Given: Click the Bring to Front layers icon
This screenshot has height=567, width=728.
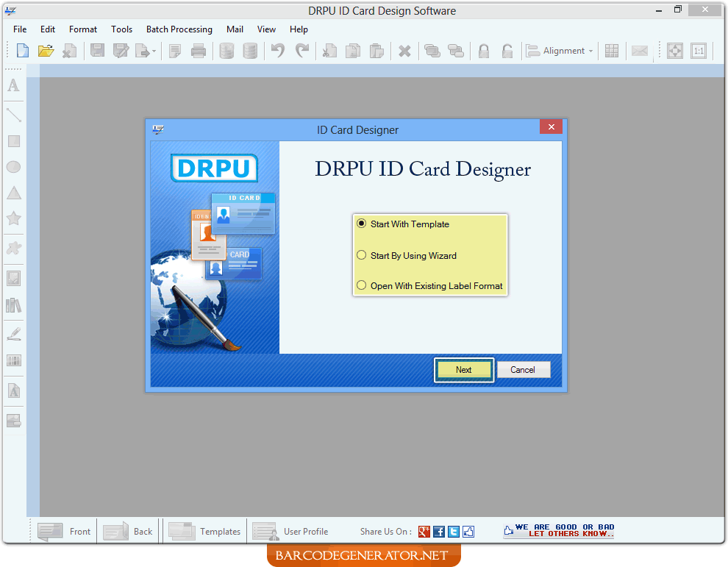Looking at the screenshot, I should pyautogui.click(x=432, y=51).
